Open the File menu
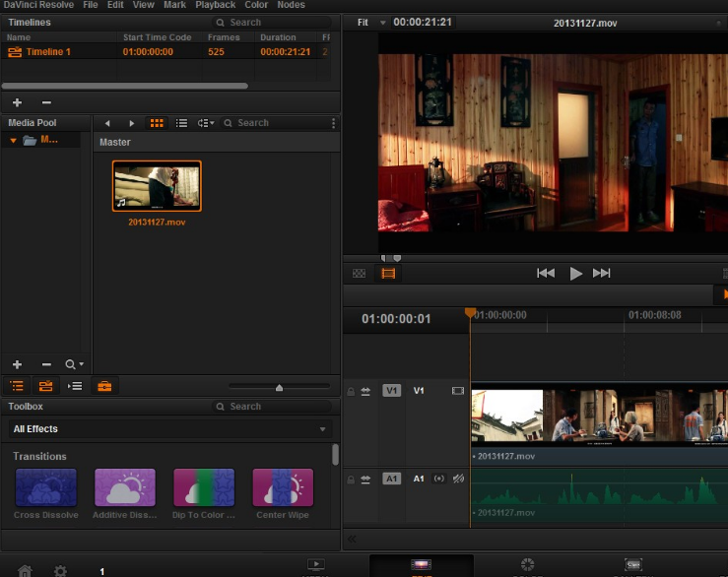The width and height of the screenshot is (728, 577). 90,5
